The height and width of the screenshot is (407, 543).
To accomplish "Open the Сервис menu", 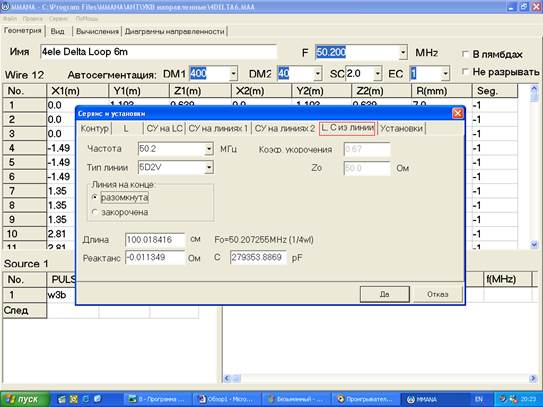I will pos(58,19).
